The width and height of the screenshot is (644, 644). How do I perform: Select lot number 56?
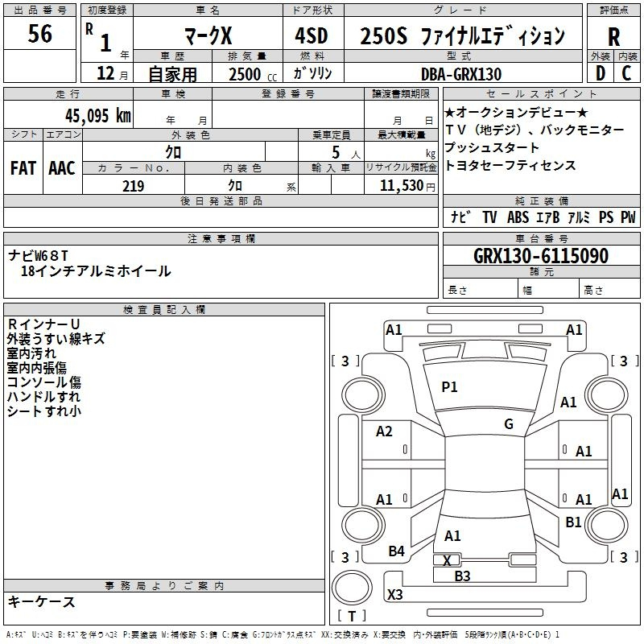click(x=39, y=35)
